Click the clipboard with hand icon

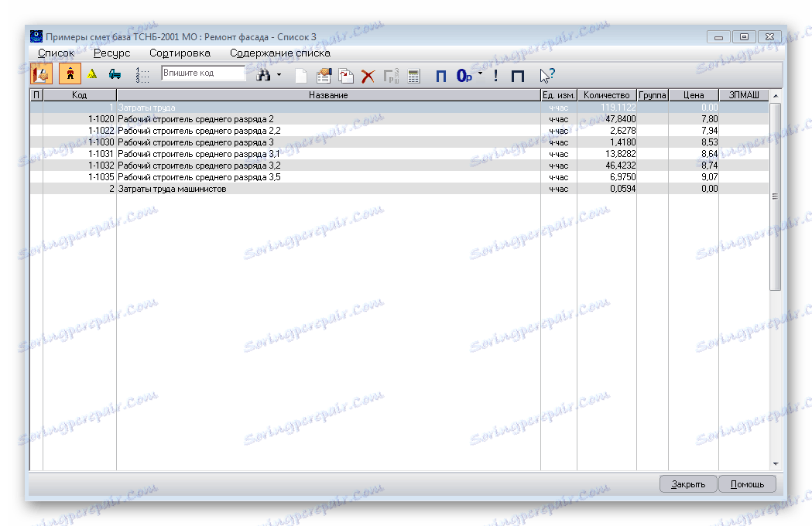(324, 76)
